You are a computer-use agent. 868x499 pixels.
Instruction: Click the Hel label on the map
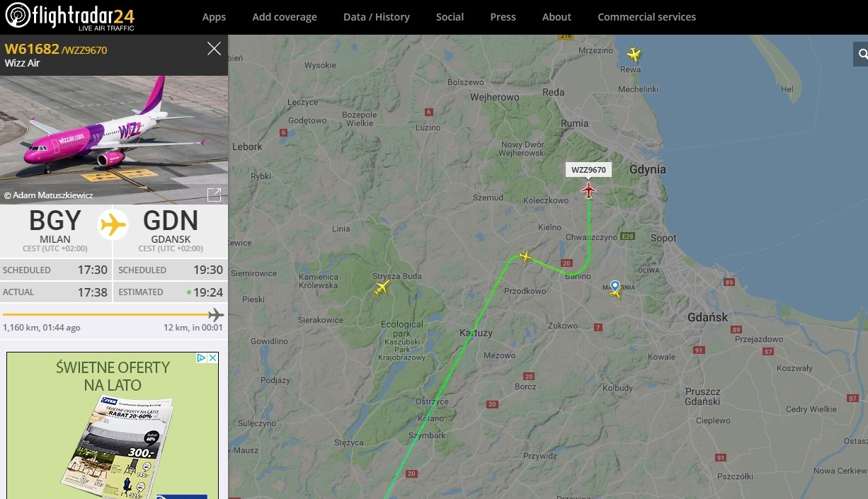(x=787, y=89)
